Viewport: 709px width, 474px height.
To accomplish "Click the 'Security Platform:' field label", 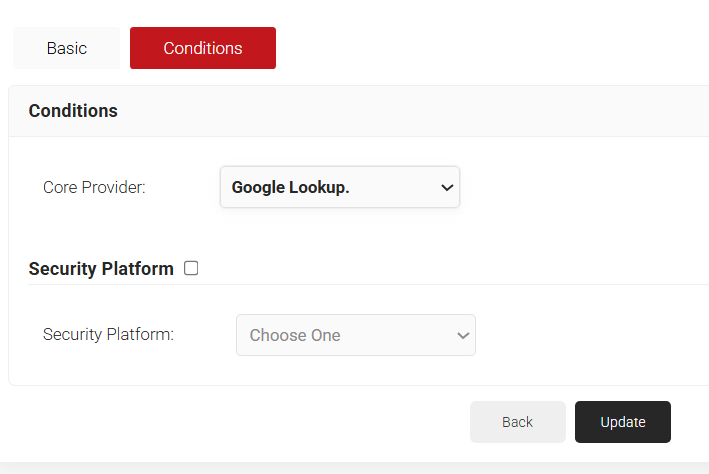I will click(108, 335).
